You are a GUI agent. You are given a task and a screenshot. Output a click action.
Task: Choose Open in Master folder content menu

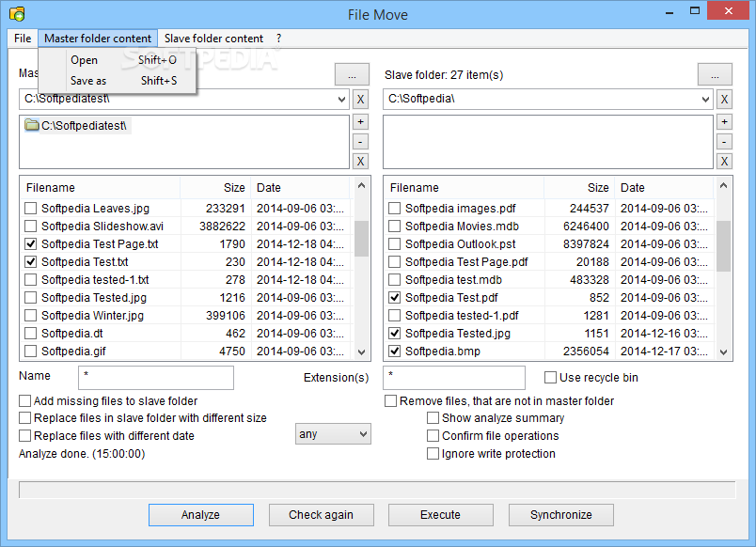tap(118, 60)
